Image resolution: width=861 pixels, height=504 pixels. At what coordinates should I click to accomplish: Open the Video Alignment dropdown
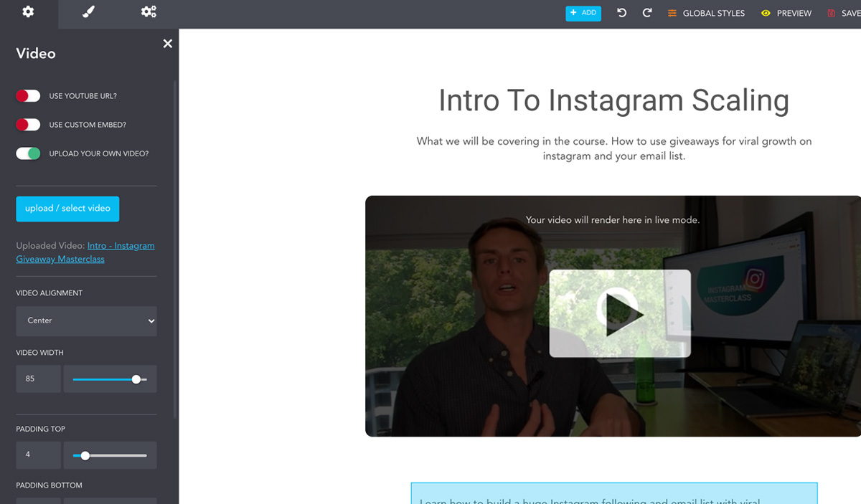click(x=86, y=320)
